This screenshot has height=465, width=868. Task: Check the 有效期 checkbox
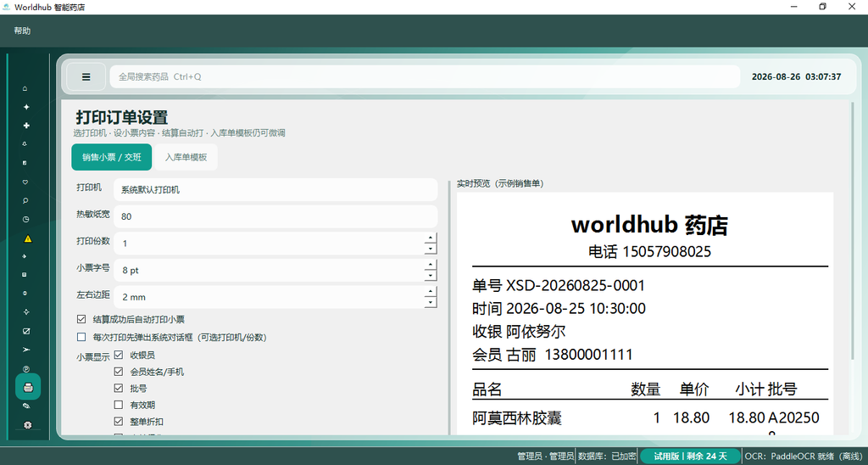click(118, 405)
